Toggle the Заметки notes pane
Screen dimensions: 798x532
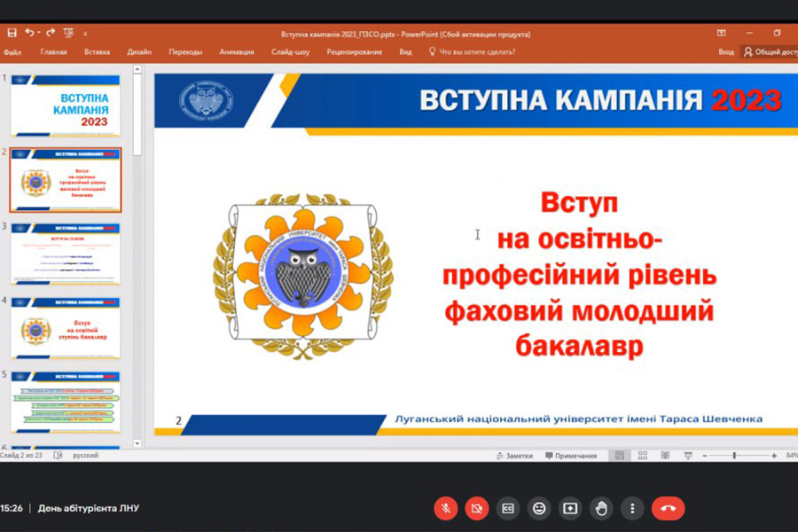click(x=514, y=456)
